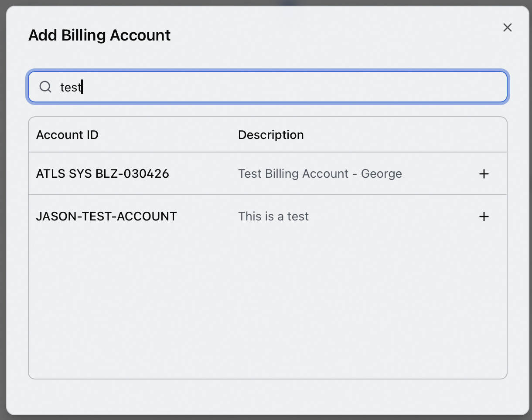Click the magnifier icon in search box
Screen dimensions: 532x420
pos(45,87)
